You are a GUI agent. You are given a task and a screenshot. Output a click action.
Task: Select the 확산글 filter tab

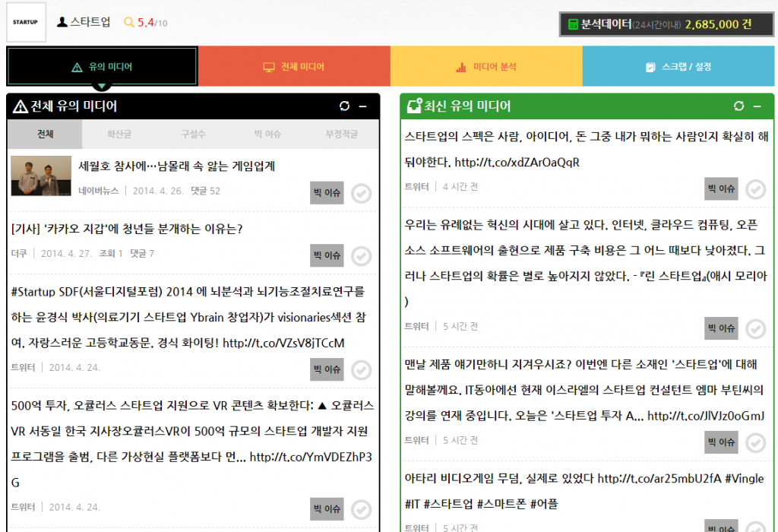[x=119, y=134]
